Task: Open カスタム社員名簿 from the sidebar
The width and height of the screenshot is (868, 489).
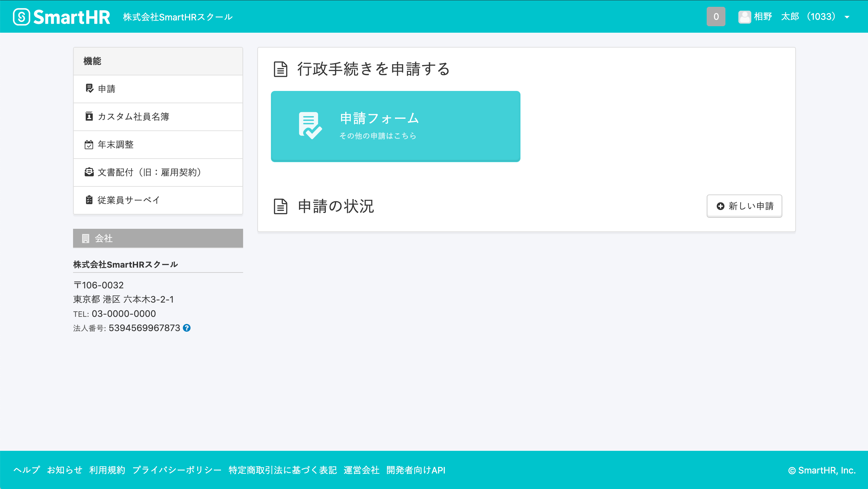Action: pyautogui.click(x=134, y=117)
